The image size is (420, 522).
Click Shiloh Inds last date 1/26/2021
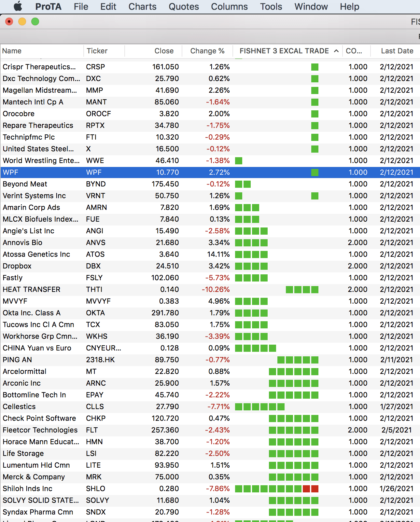(x=397, y=488)
